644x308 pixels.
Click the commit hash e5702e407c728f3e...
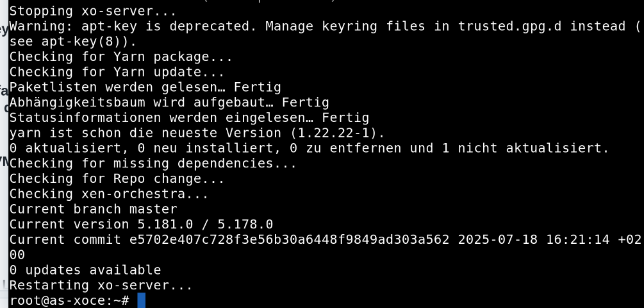coord(289,239)
